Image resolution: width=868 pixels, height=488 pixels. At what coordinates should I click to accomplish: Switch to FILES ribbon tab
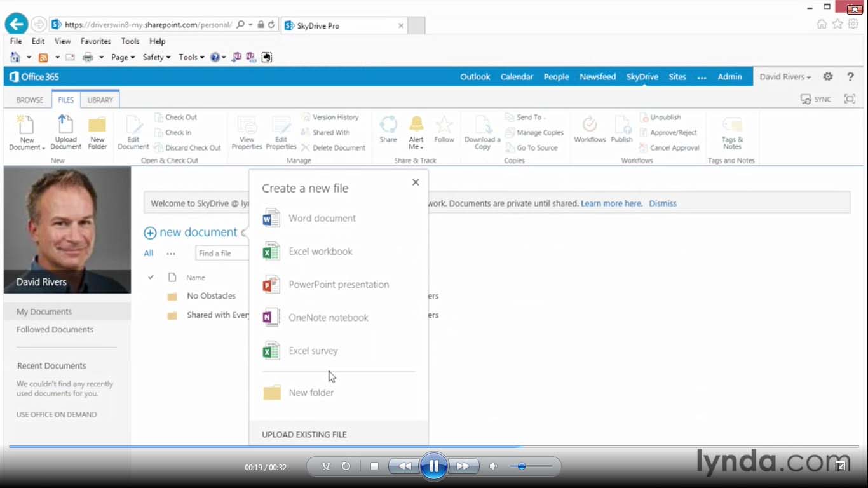[x=65, y=100]
